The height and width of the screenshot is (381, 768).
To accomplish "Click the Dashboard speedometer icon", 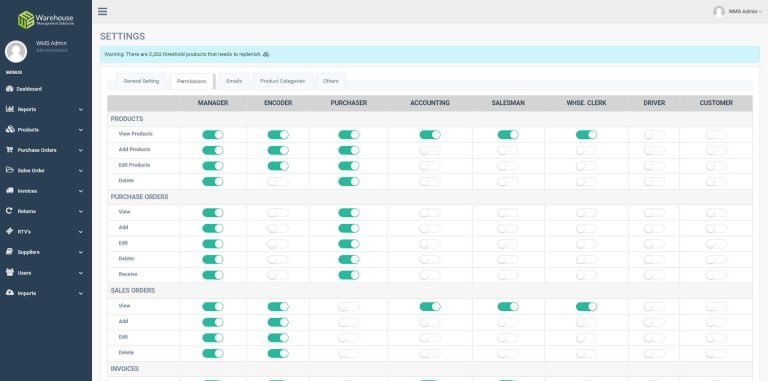I will [x=10, y=89].
